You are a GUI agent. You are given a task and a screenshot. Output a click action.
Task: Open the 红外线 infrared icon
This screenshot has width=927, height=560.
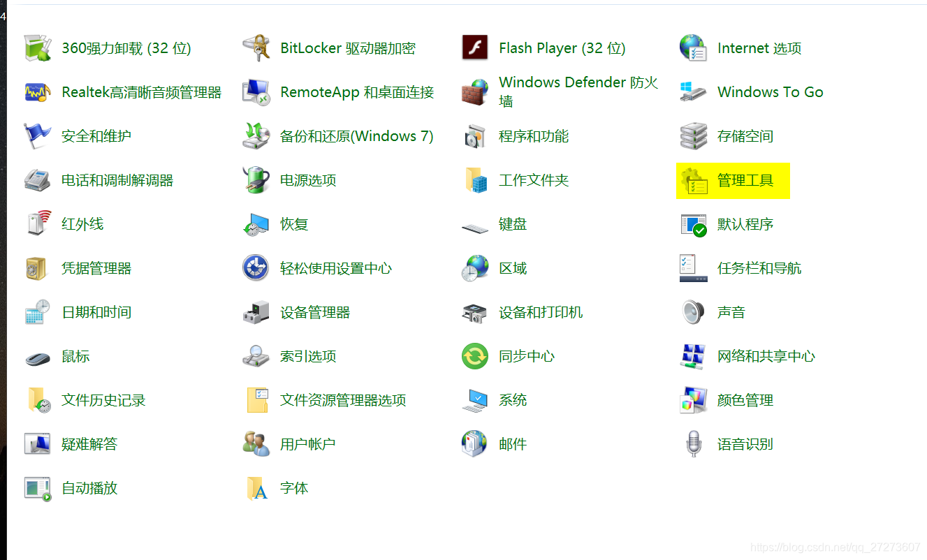pyautogui.click(x=38, y=224)
